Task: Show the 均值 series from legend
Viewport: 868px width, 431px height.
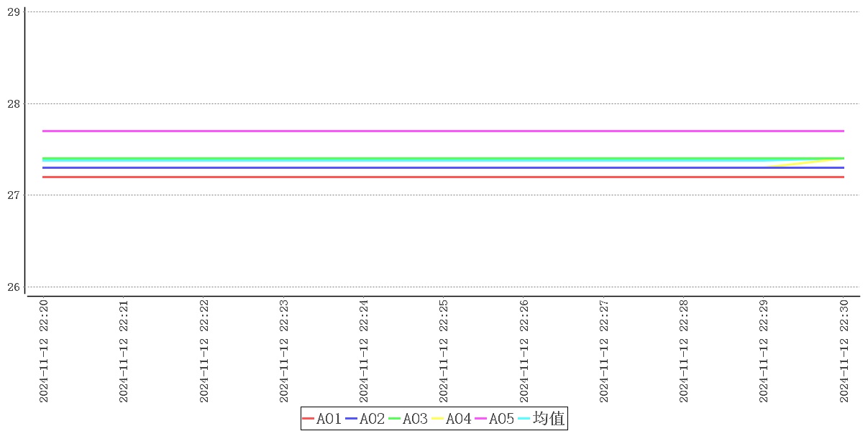Action: 542,419
